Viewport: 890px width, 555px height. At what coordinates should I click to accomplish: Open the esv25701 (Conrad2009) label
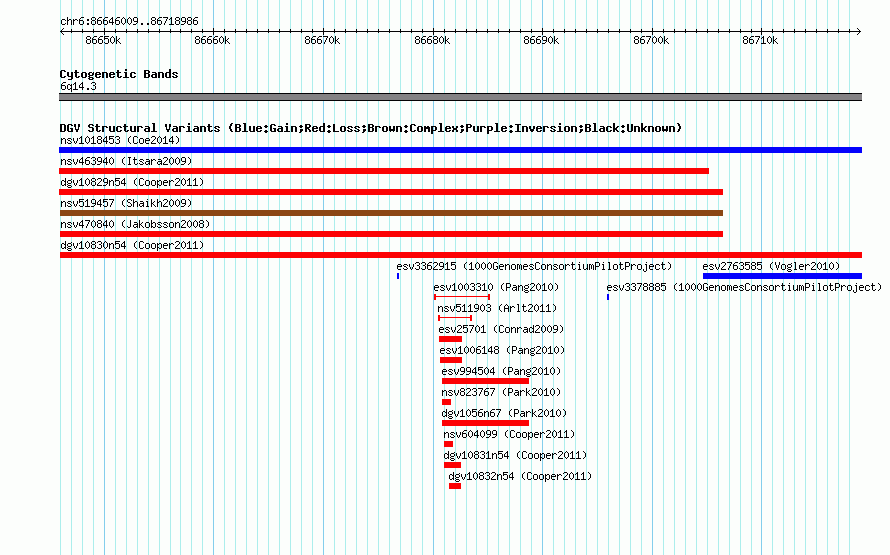pos(501,329)
